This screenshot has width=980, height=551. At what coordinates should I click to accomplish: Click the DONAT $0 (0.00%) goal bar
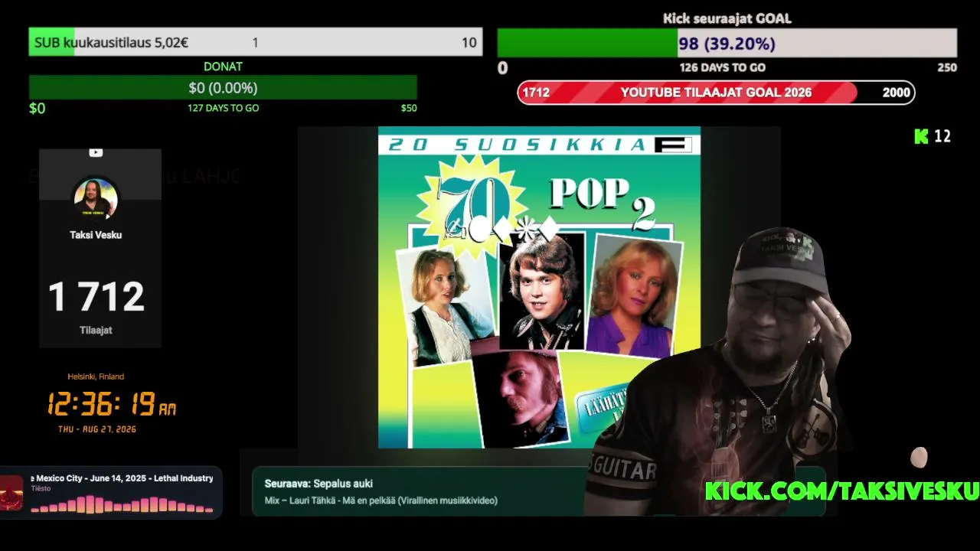pyautogui.click(x=223, y=87)
